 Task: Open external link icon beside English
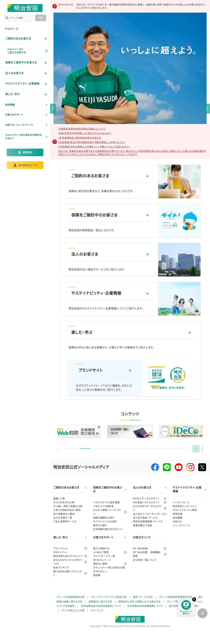[x=17, y=29]
